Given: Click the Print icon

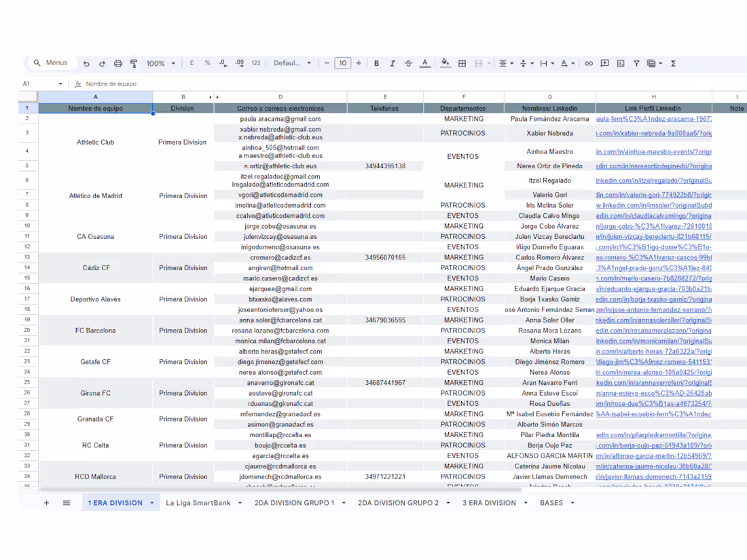Looking at the screenshot, I should [118, 63].
